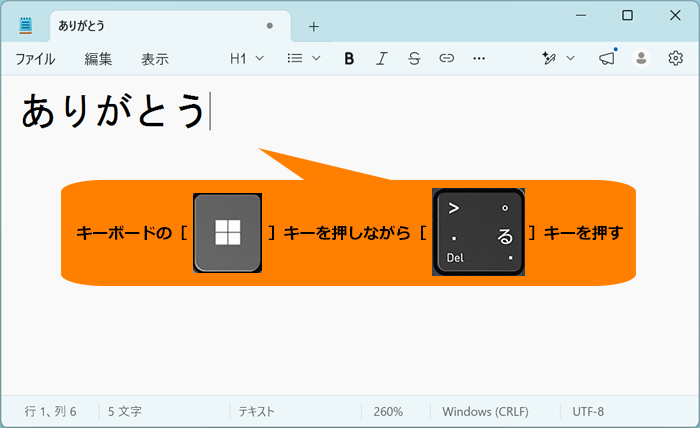The image size is (700, 428).
Task: Click the Notepad app icon in title bar
Action: (x=26, y=25)
